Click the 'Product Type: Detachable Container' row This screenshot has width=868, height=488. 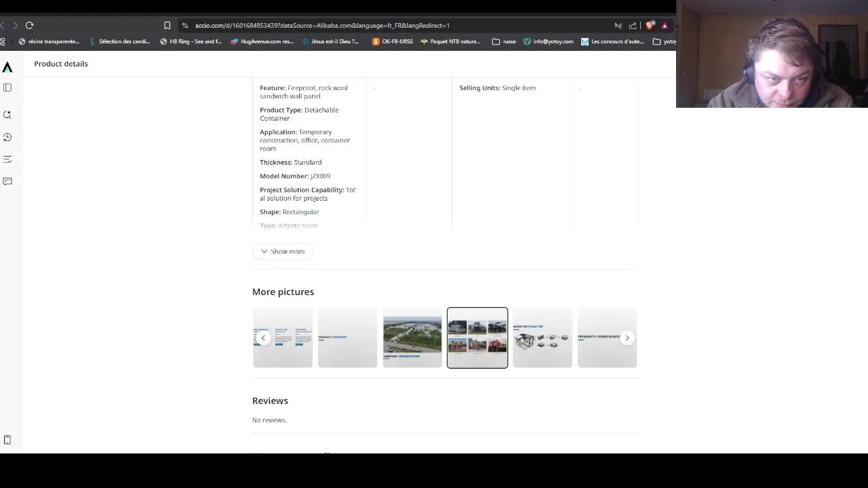299,114
